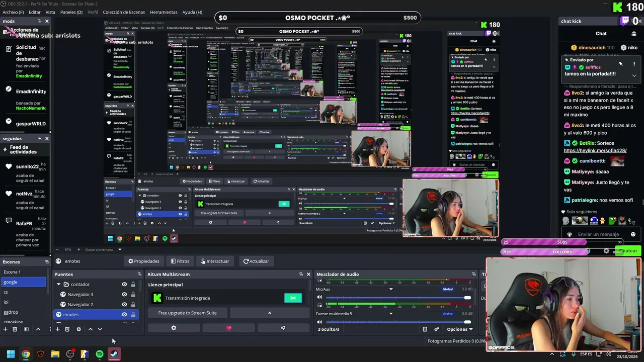Open the Opciones dropdown in audio mixer
The width and height of the screenshot is (644, 362).
(460, 329)
